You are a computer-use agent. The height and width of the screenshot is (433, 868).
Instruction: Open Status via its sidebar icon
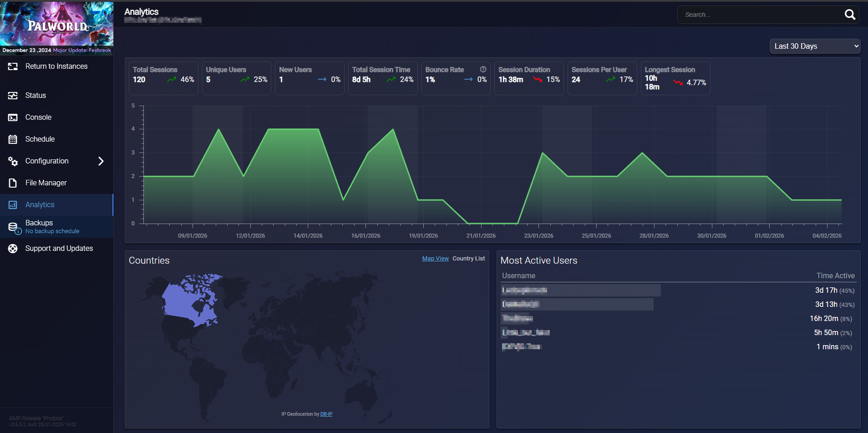pyautogui.click(x=13, y=96)
